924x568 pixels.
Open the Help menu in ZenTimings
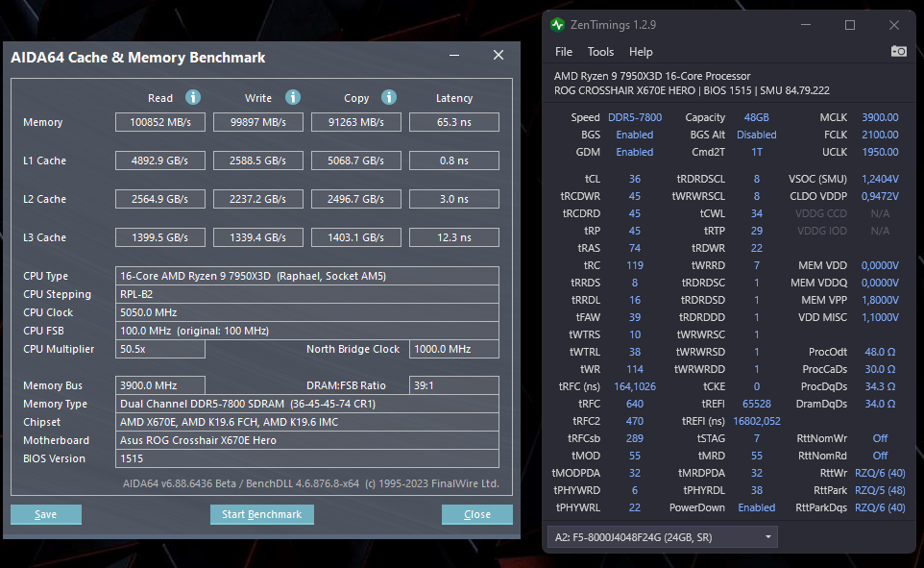tap(641, 52)
